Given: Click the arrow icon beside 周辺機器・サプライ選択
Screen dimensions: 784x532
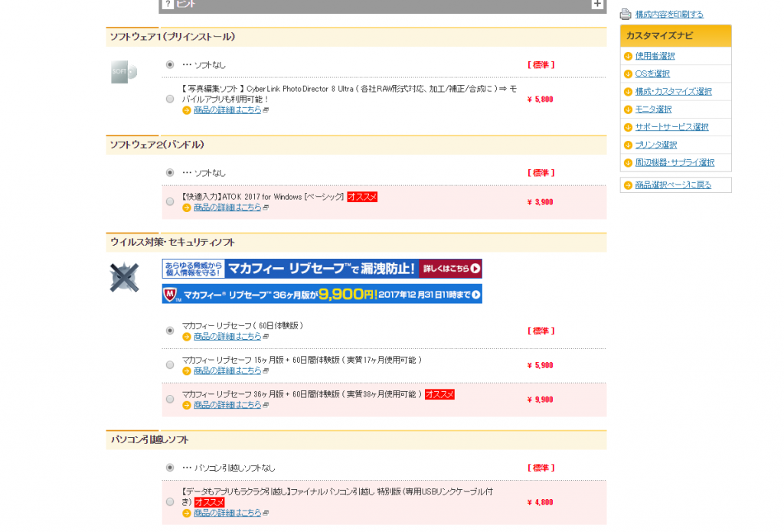Looking at the screenshot, I should [x=628, y=162].
